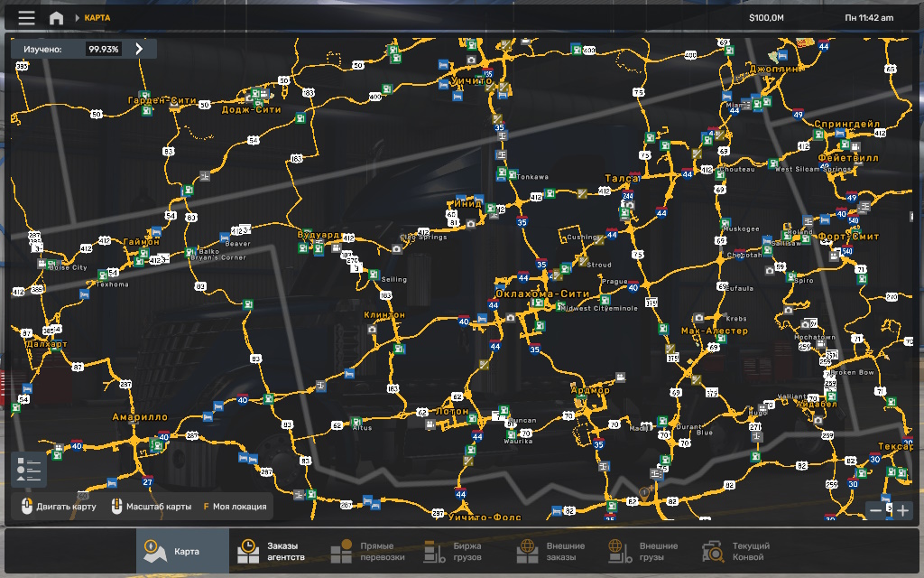Zoom in the map with plus button
This screenshot has height=578, width=924.
902,510
